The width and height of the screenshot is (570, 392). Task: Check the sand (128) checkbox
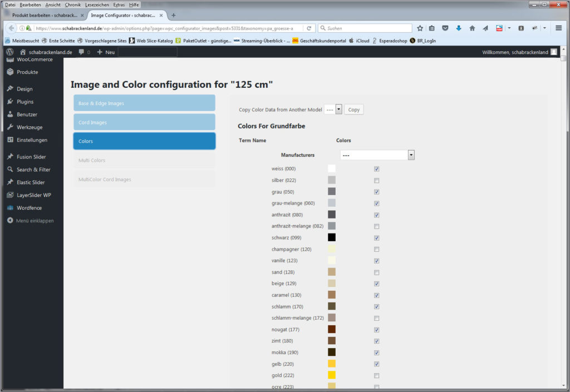pyautogui.click(x=377, y=272)
